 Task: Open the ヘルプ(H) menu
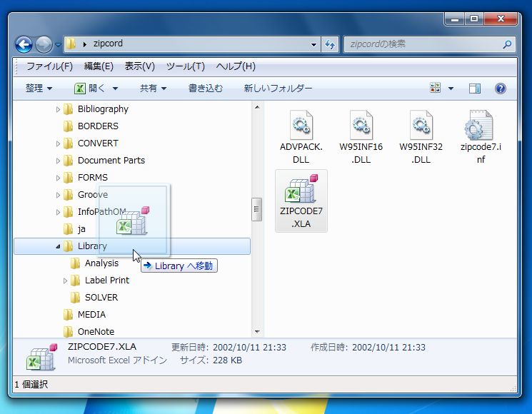click(x=236, y=66)
